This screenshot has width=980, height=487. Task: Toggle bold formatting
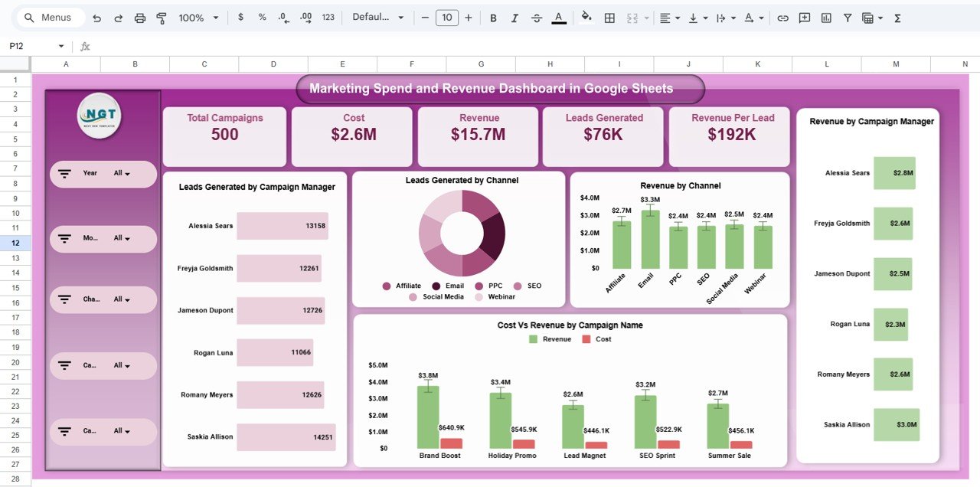493,17
